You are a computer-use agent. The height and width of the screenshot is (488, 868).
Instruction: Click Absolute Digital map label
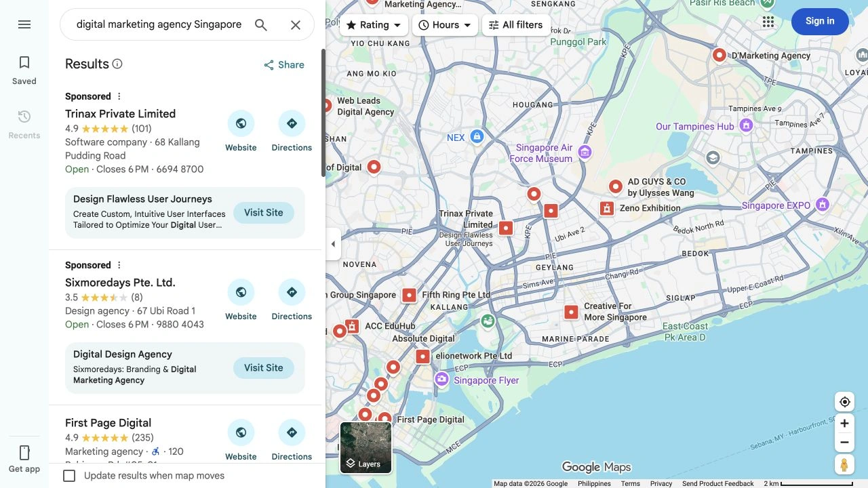[x=423, y=339]
